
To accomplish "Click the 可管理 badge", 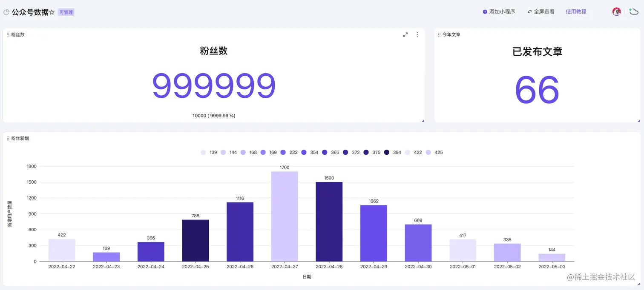I will [x=66, y=12].
